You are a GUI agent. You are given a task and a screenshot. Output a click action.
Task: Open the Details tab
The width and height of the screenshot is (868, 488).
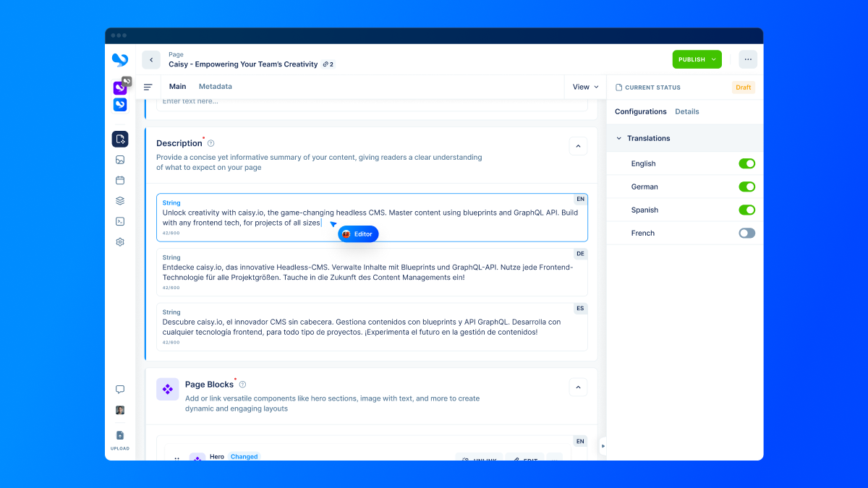(686, 111)
